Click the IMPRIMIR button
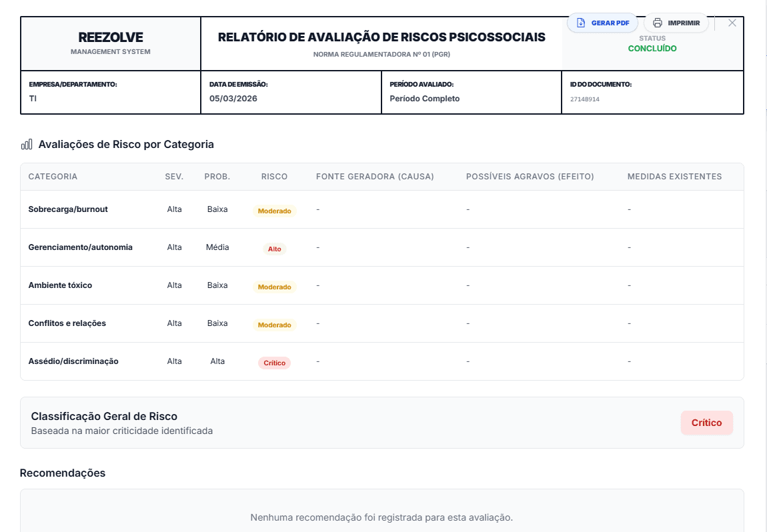The image size is (767, 532). pos(676,22)
